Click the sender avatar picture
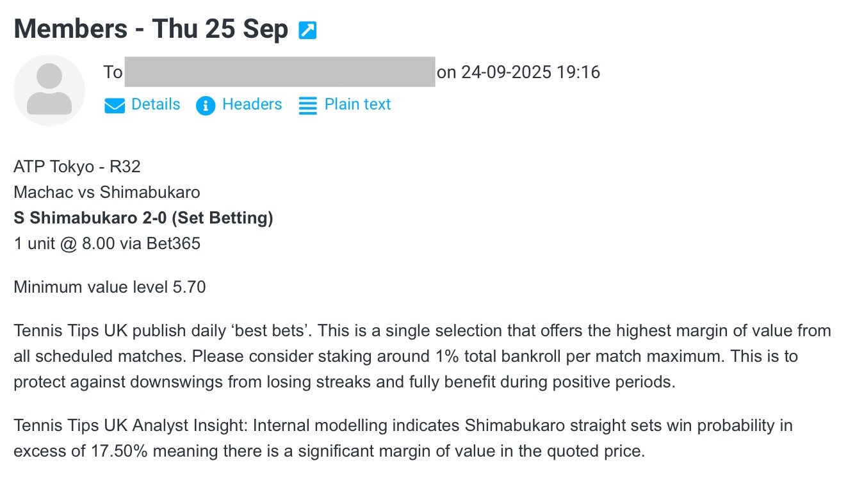 tap(49, 90)
